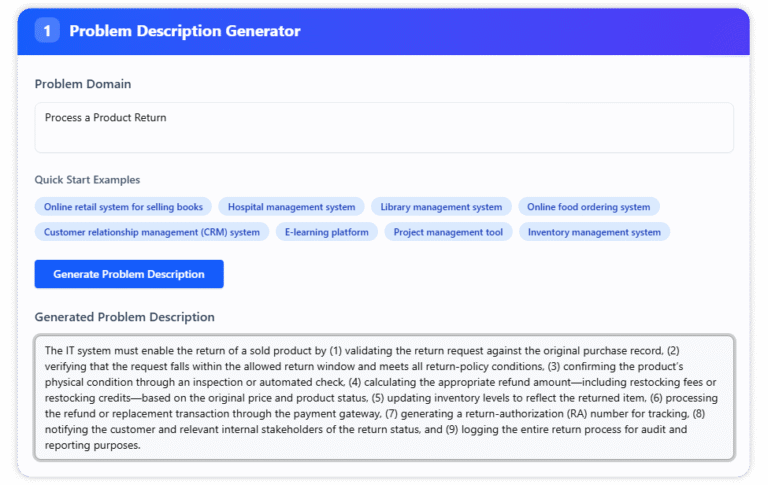
Task: Pick the E-learning platform example
Action: [327, 232]
